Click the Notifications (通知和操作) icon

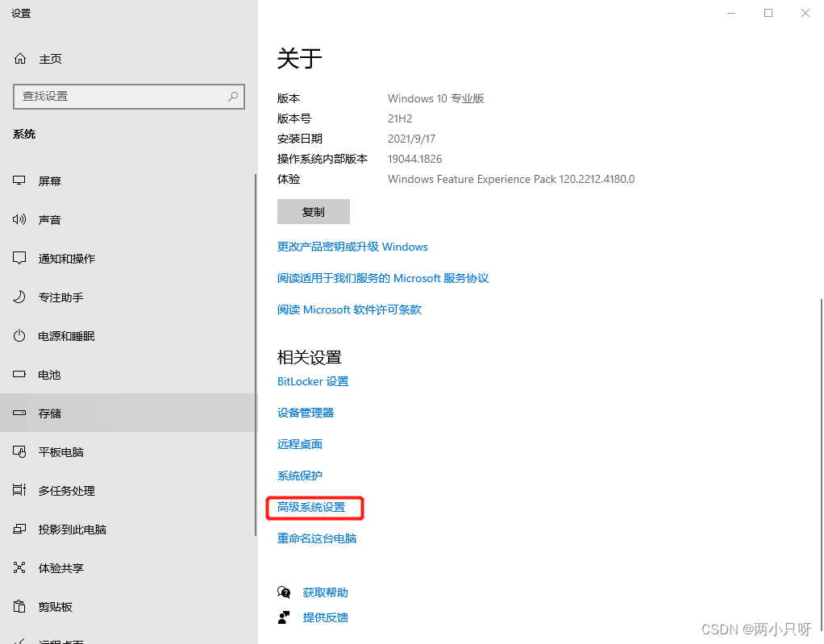point(19,258)
